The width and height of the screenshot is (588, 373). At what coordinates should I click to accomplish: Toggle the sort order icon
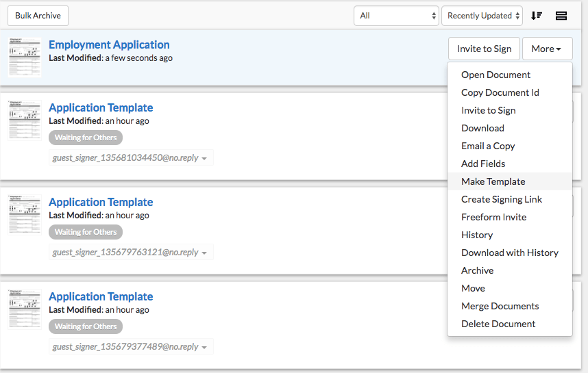coord(537,16)
